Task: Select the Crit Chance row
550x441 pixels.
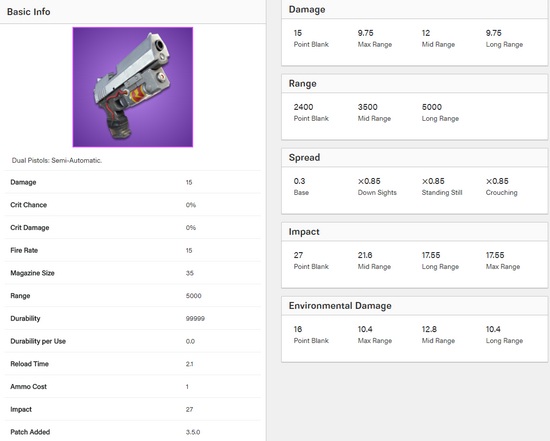Action: [x=132, y=205]
